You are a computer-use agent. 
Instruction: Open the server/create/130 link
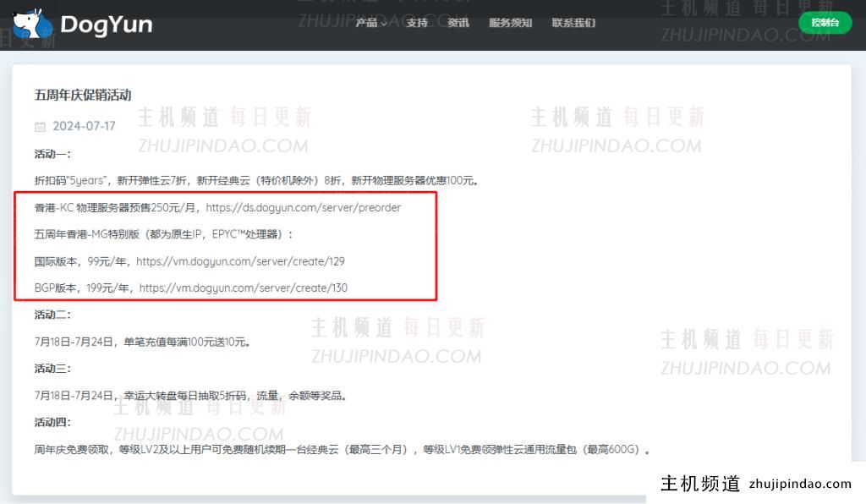(x=243, y=288)
